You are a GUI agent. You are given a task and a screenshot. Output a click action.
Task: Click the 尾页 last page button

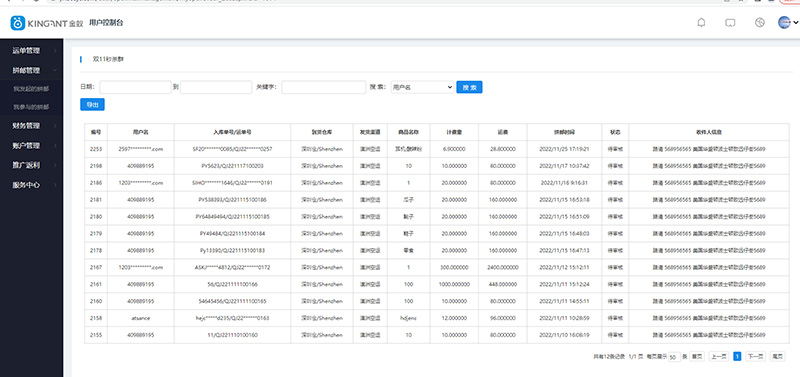pyautogui.click(x=777, y=357)
